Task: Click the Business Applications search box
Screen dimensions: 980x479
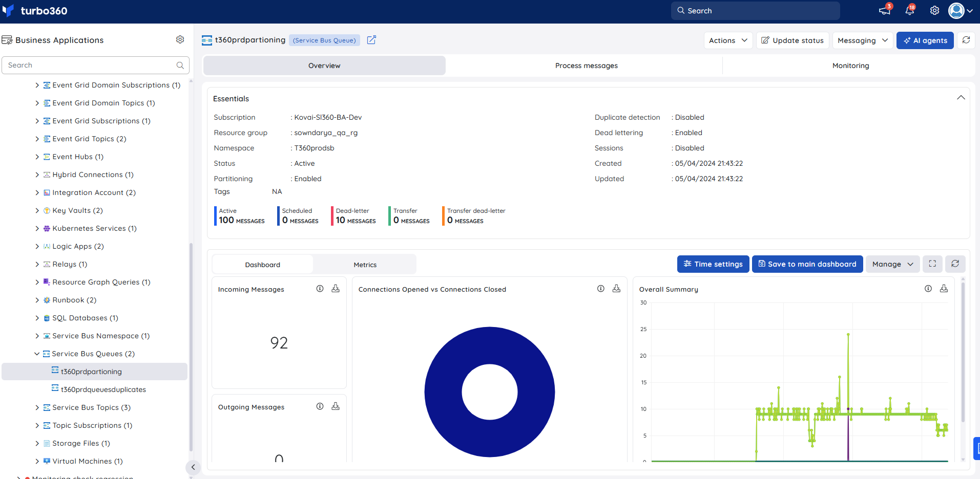Action: tap(95, 65)
